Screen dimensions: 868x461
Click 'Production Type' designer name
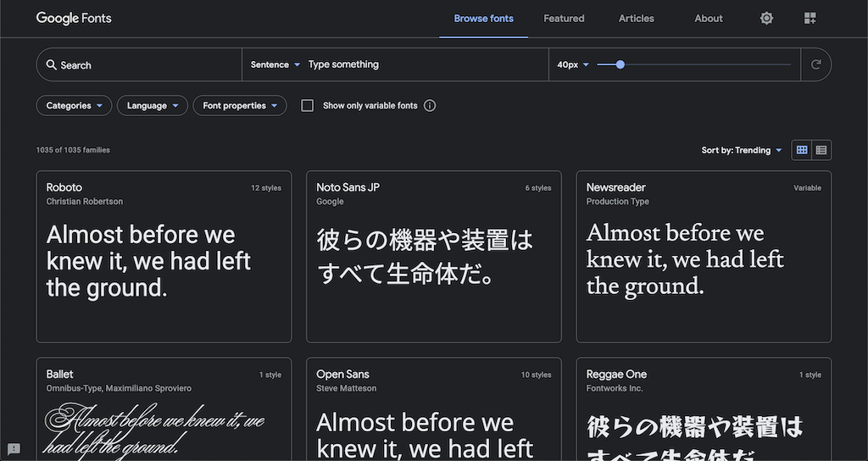pyautogui.click(x=618, y=202)
